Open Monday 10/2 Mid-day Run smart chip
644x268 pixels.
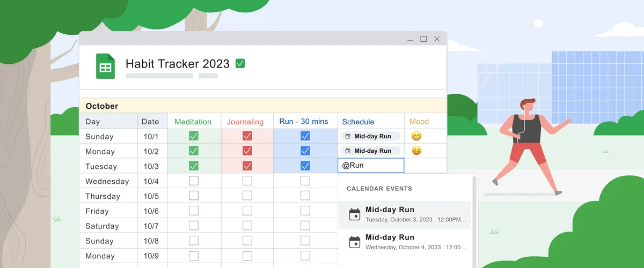tap(371, 151)
